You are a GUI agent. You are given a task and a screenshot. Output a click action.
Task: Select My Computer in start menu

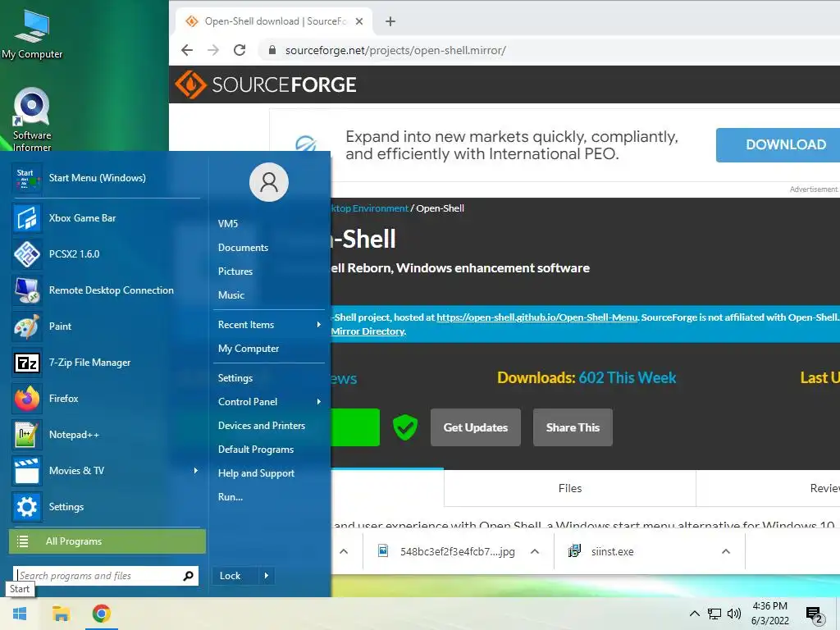pos(248,349)
